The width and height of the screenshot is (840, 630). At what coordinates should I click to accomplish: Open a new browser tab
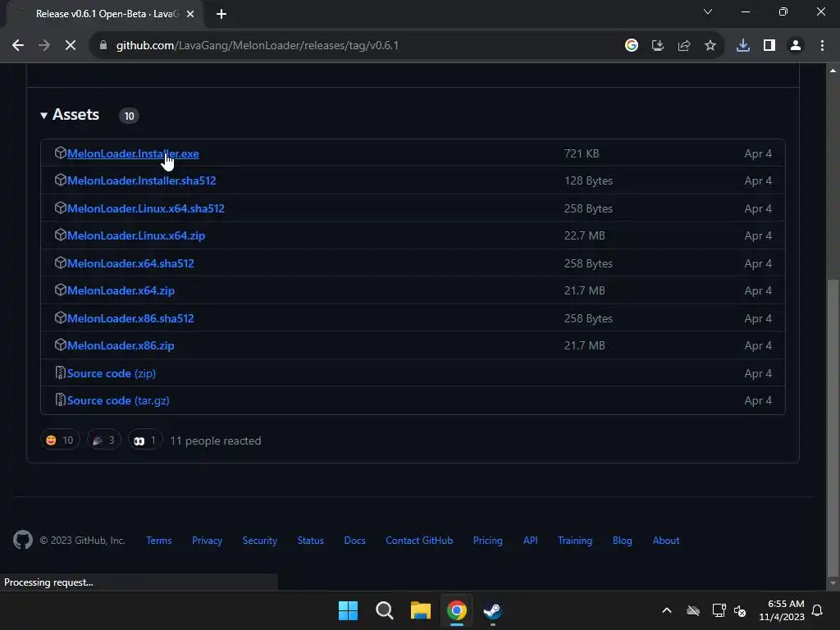coord(221,14)
